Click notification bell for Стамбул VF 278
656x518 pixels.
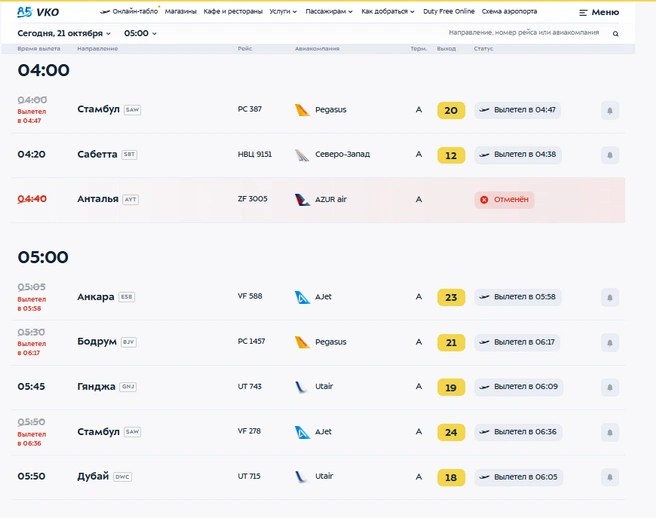(610, 432)
